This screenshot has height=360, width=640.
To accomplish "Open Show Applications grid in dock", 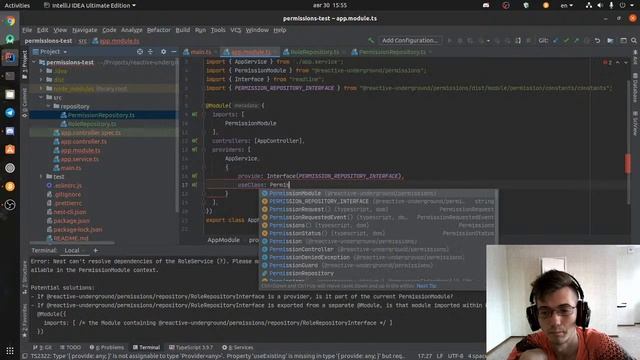I will 10,351.
